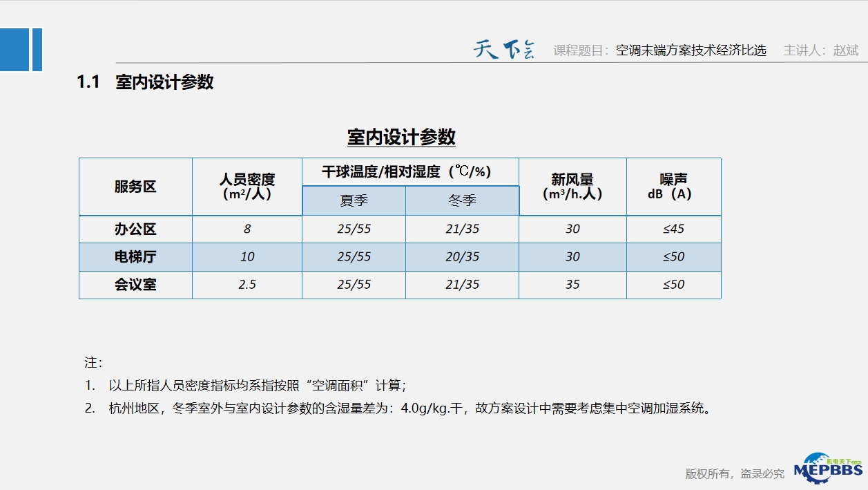The height and width of the screenshot is (490, 868).
Task: Click the MEPBBS logo in bottom corner
Action: click(x=828, y=469)
